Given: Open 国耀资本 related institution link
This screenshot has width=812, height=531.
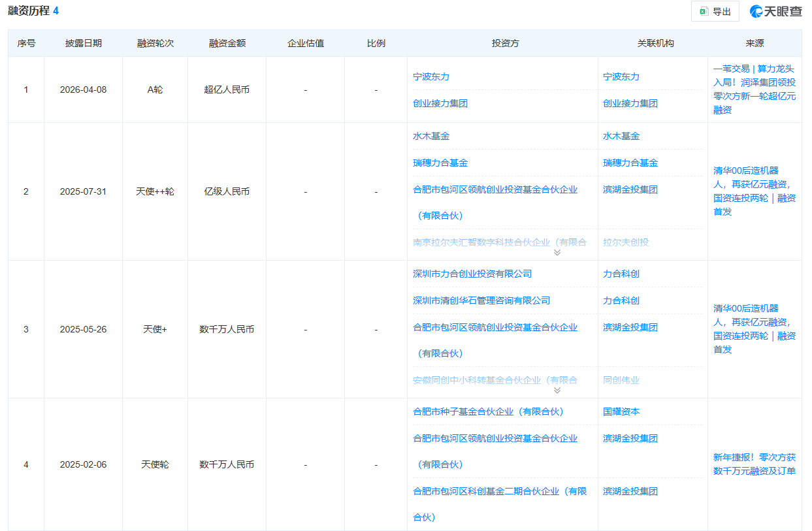Looking at the screenshot, I should (x=621, y=411).
